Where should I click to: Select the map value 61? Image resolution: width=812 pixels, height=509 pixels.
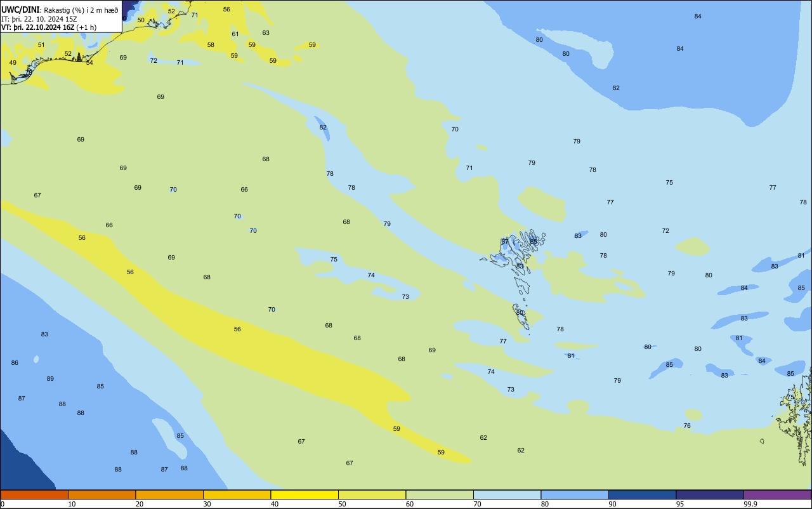[x=235, y=34]
